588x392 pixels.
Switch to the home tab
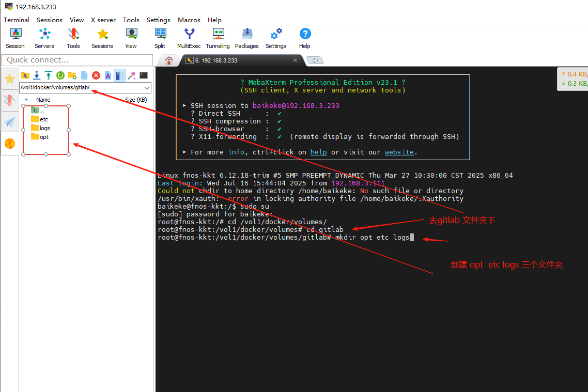tap(168, 60)
